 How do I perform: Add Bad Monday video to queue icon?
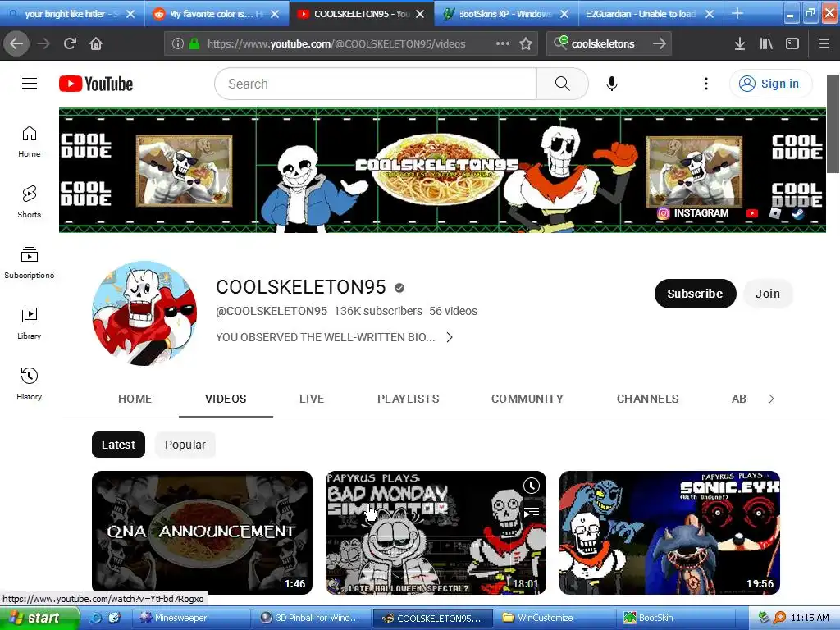[x=532, y=513]
